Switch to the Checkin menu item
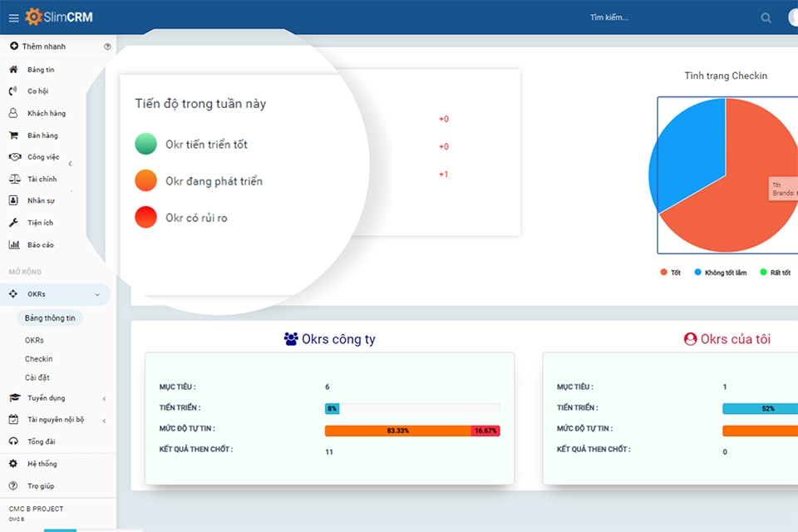This screenshot has height=532, width=798. point(40,358)
